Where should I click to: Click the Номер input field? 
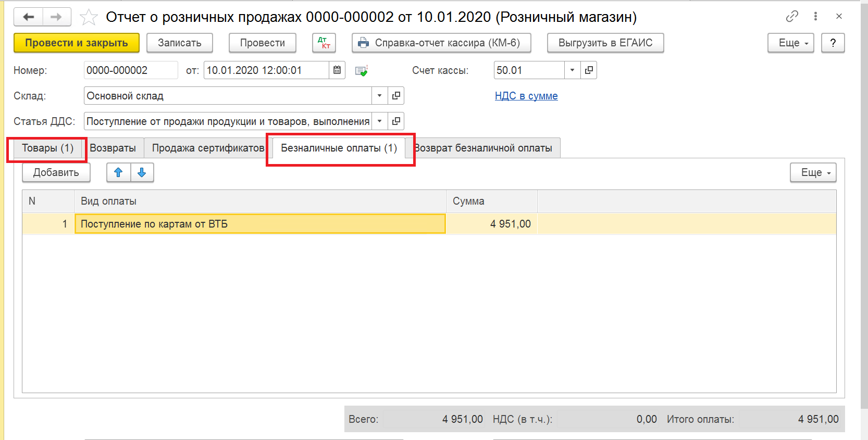[130, 70]
